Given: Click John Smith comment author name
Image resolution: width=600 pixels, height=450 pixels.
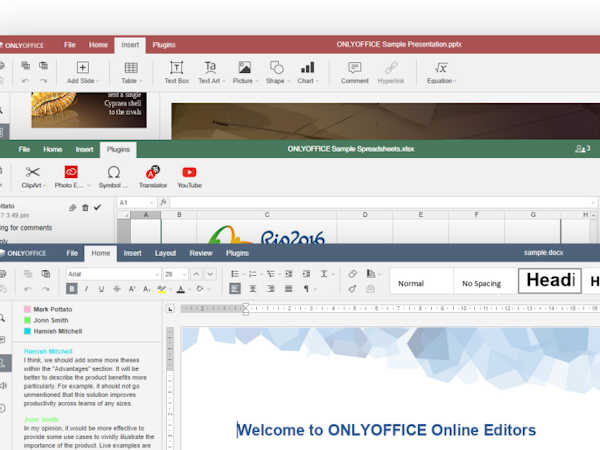Looking at the screenshot, I should coord(41,419).
